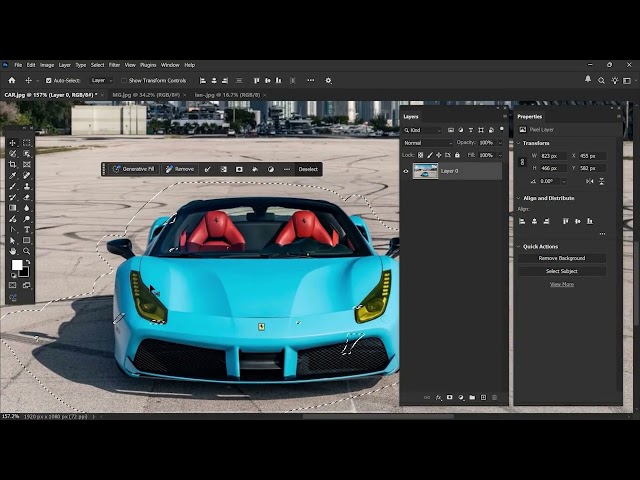
Task: Click the Delete Layer trash icon
Action: [x=494, y=397]
